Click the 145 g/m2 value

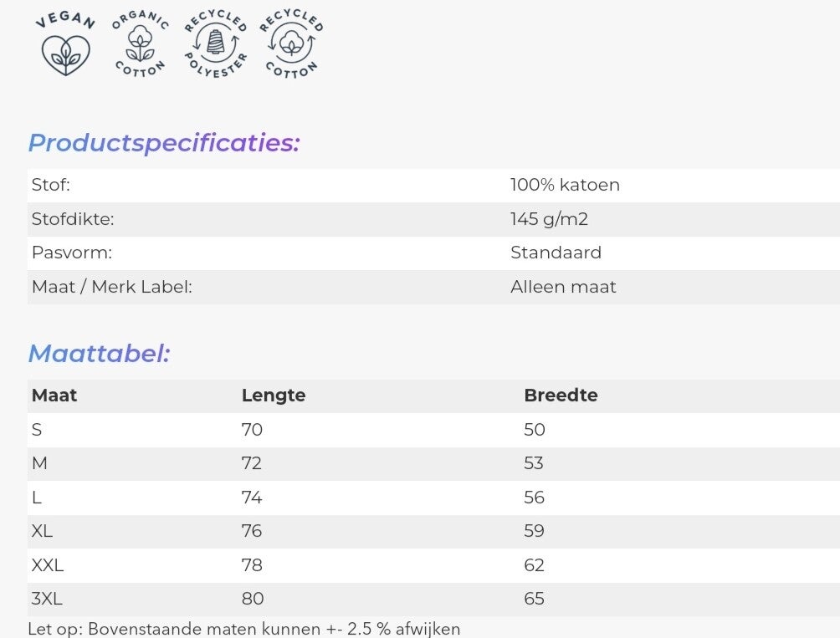[550, 220]
